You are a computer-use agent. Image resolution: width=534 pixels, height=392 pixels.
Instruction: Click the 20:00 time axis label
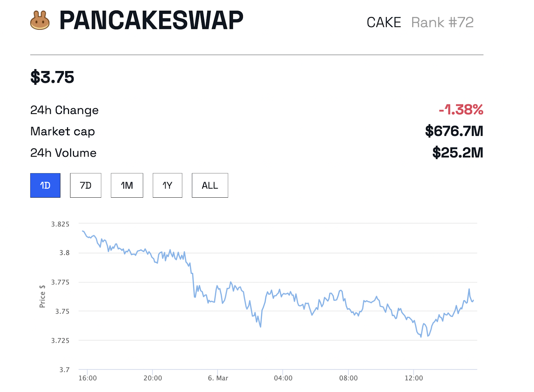pos(153,378)
